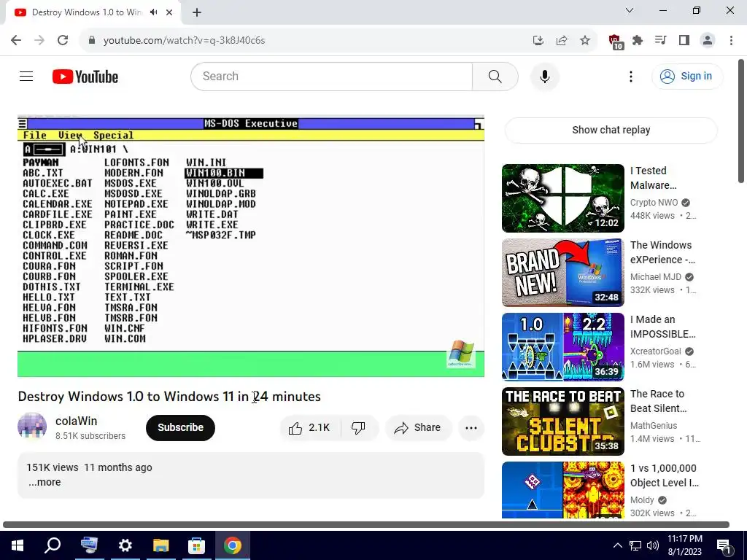This screenshot has width=747, height=560.
Task: Dislike the video with thumbs down
Action: pyautogui.click(x=358, y=427)
